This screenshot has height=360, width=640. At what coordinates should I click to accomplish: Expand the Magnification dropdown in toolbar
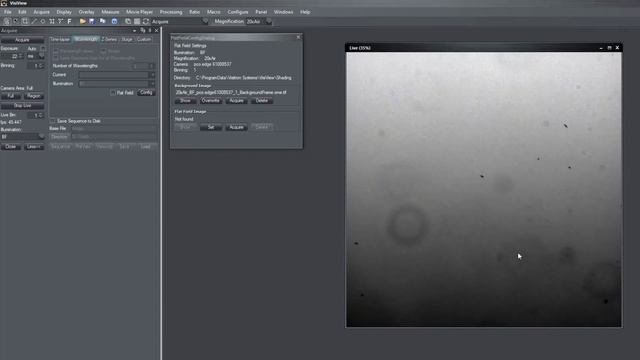269,21
